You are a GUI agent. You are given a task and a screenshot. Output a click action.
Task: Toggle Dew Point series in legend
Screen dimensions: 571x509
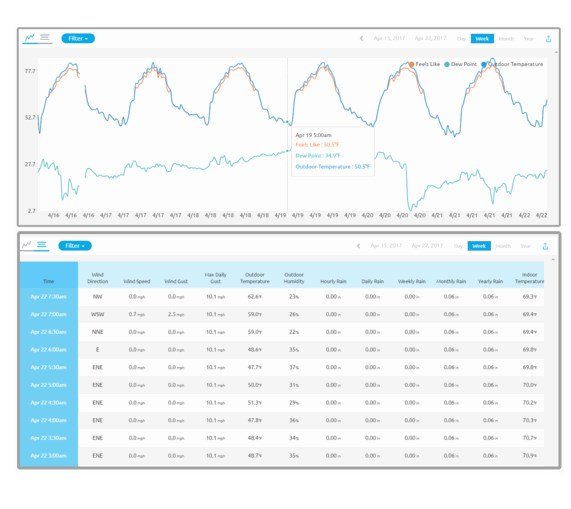tap(461, 64)
